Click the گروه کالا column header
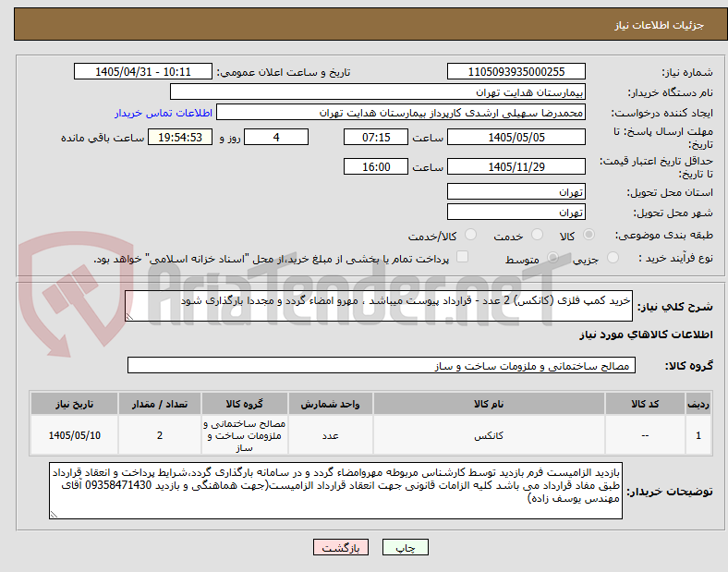Viewport: 728px width, 572px height. coord(244,404)
